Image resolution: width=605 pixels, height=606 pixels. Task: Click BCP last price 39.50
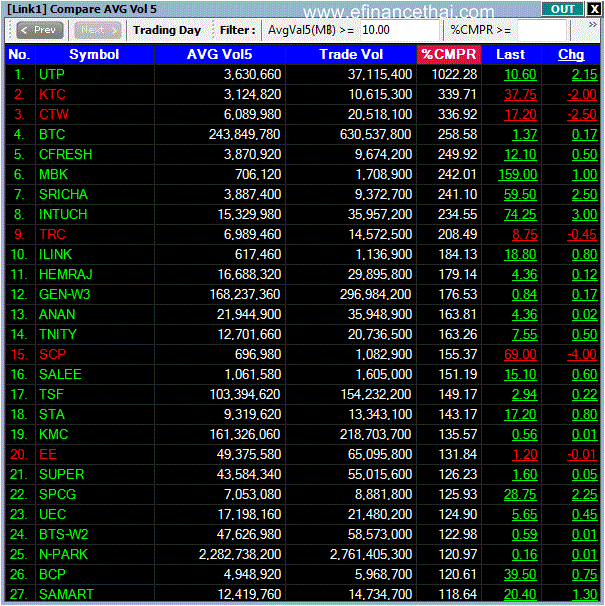coord(520,575)
